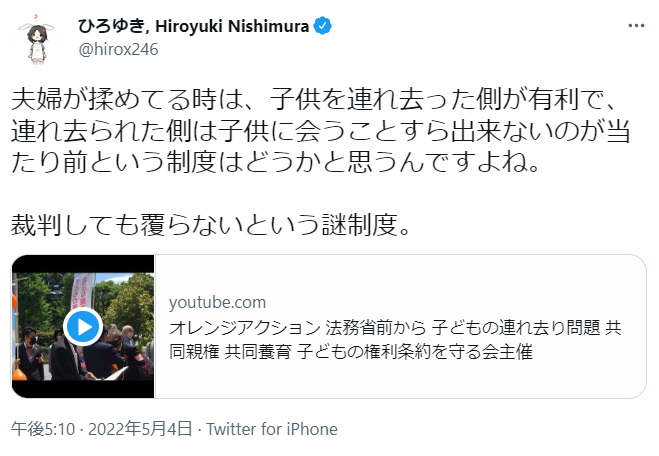Click tweet line たり前という制度はどうかと
The height and width of the screenshot is (456, 659).
click(x=276, y=163)
